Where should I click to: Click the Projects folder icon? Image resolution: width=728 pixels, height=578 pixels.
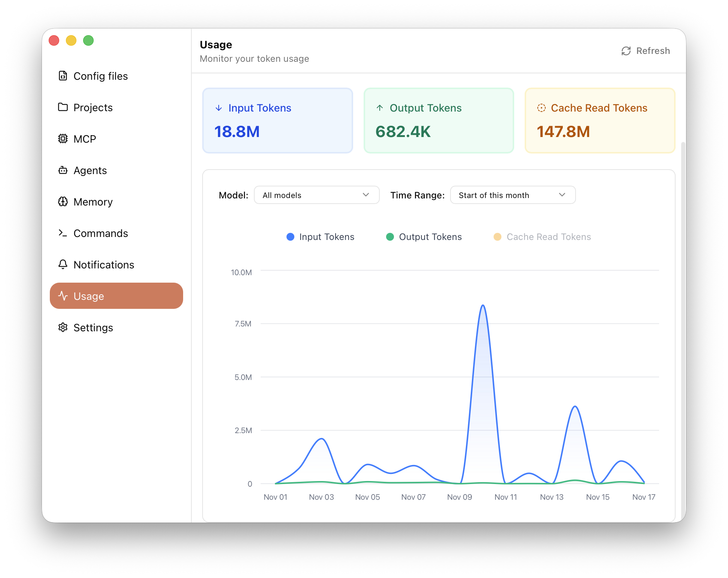63,107
